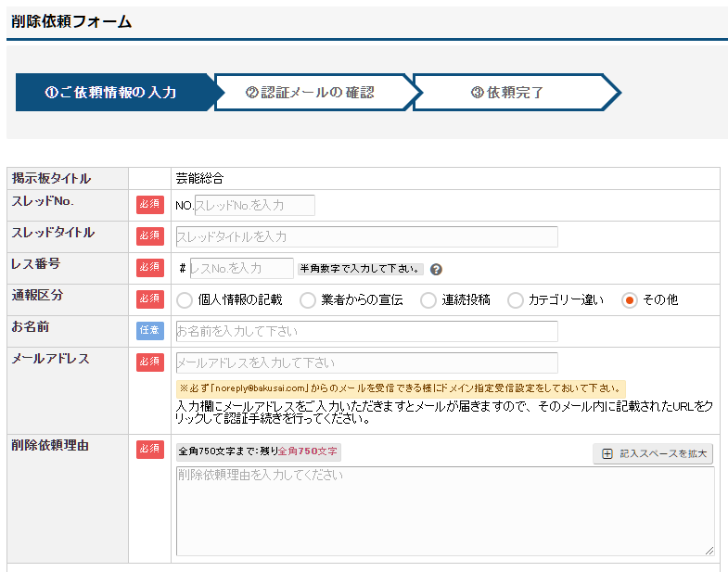Viewport: 728px width, 572px height.
Task: Click inside the 削除依頼理由 text area
Action: pyautogui.click(x=444, y=510)
